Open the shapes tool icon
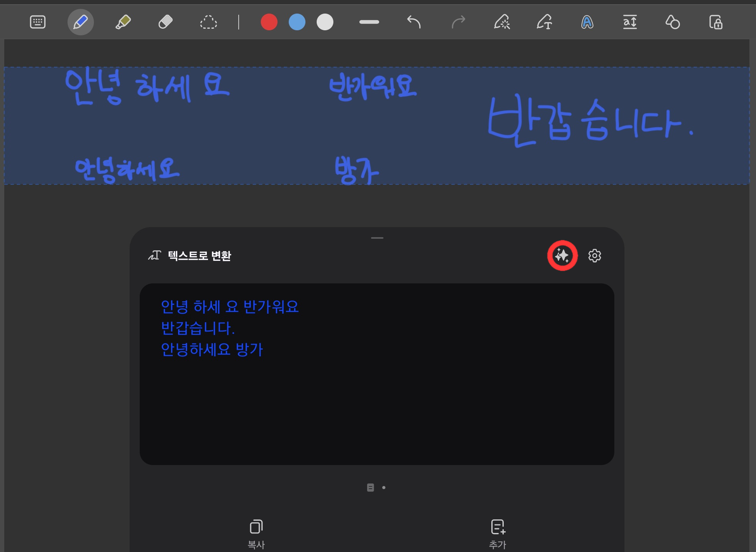 pos(673,22)
